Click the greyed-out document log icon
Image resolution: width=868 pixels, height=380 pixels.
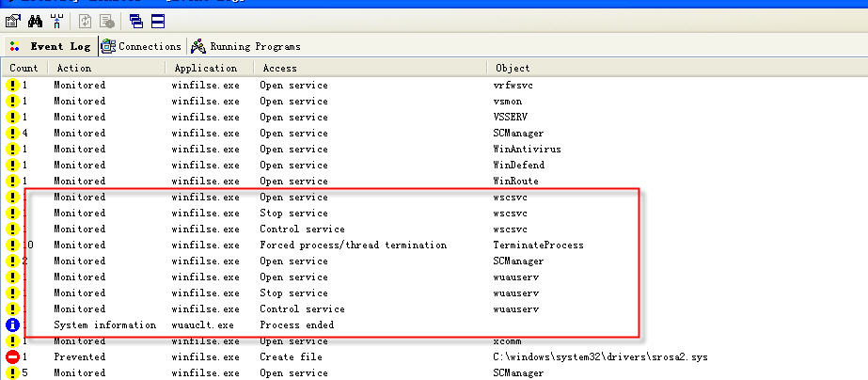coord(107,20)
